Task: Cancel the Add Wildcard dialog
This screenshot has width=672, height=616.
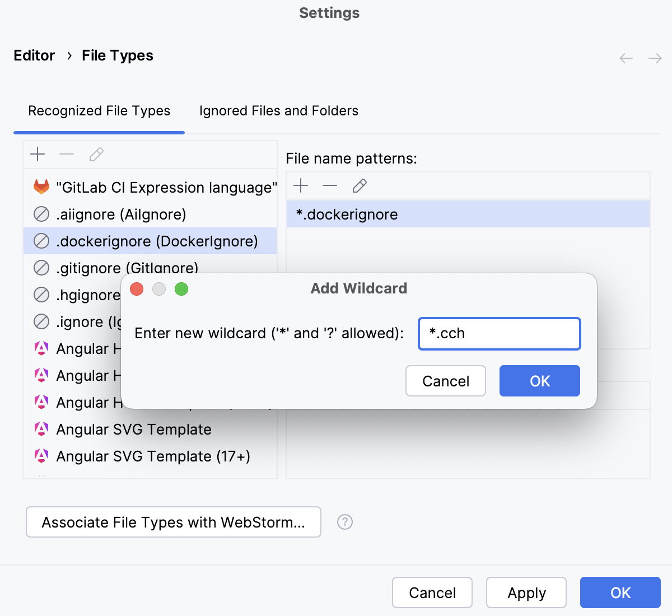Action: pyautogui.click(x=445, y=381)
